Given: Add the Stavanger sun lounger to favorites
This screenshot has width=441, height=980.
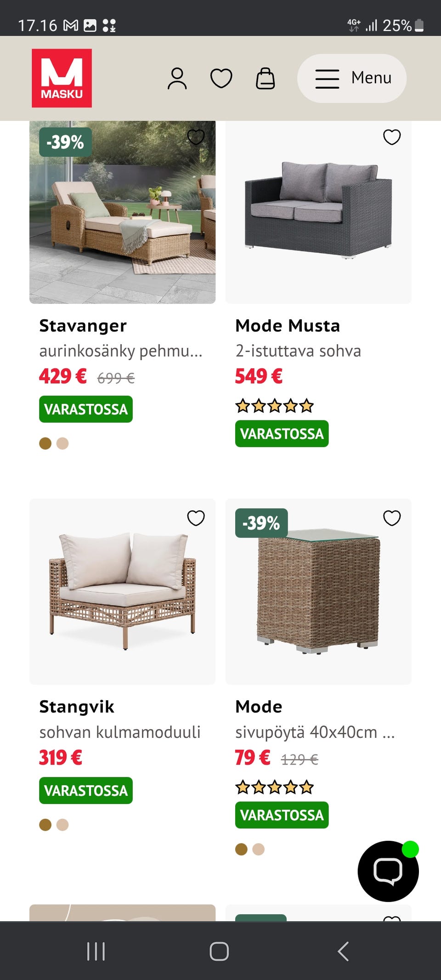Looking at the screenshot, I should pyautogui.click(x=195, y=137).
